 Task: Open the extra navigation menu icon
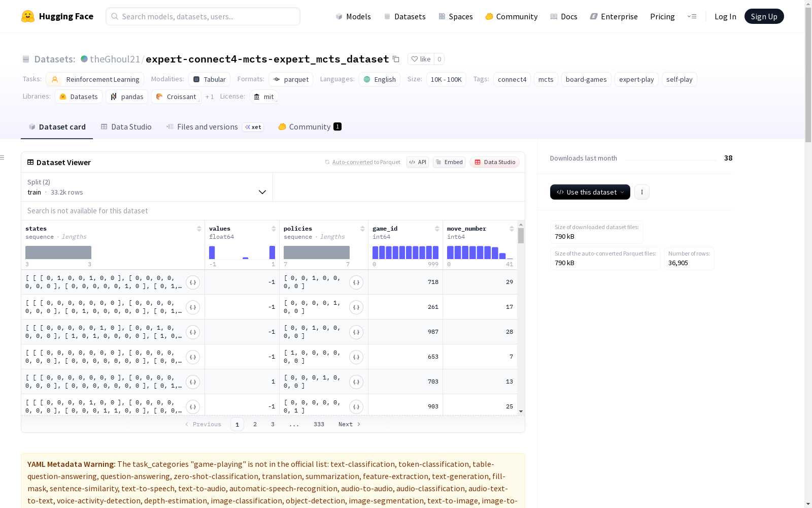point(692,16)
